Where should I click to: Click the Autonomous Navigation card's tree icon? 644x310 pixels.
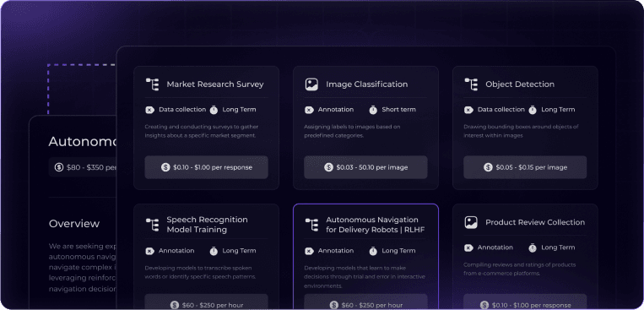coord(311,225)
